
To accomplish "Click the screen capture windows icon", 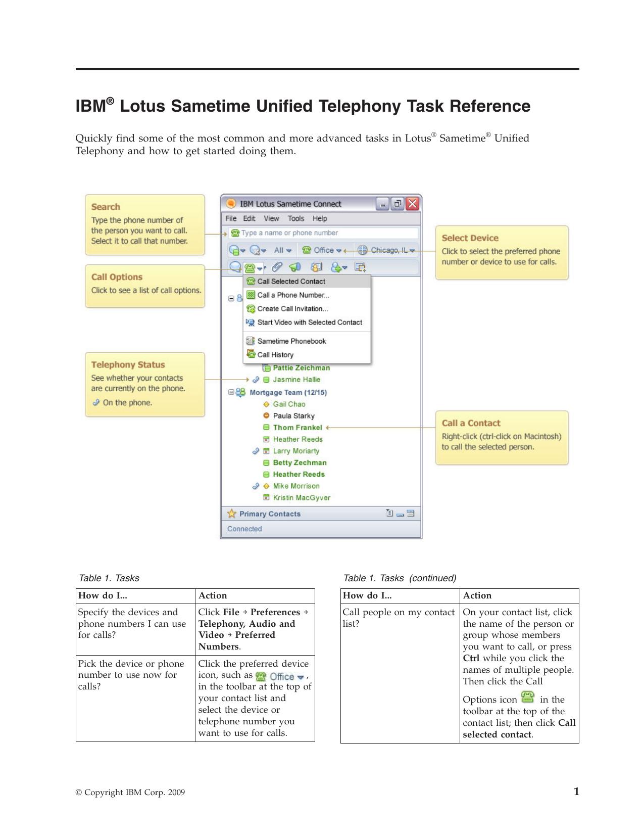I will pos(360,267).
